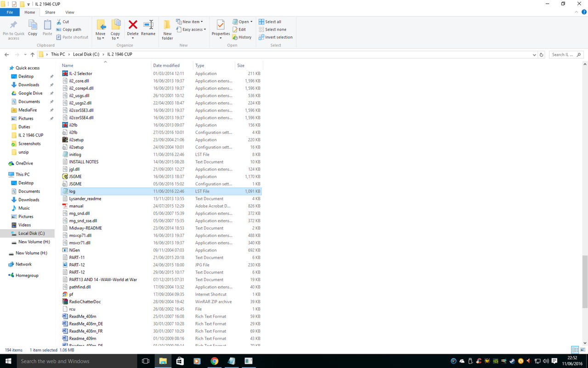Image resolution: width=588 pixels, height=368 pixels.
Task: Open Google Chrome from the taskbar
Action: coord(214,361)
